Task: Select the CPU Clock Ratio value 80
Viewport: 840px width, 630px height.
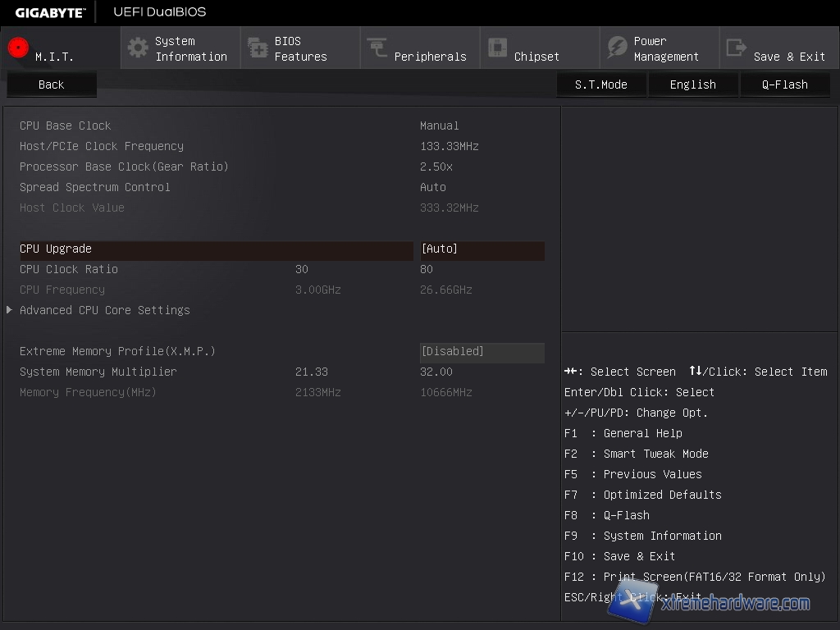Action: tap(427, 269)
